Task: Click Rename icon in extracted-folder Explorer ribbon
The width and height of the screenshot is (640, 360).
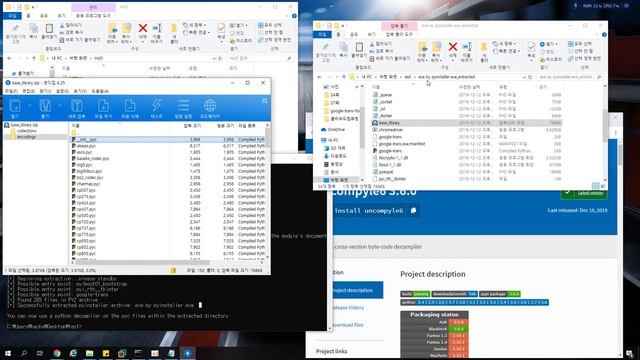Action: pyautogui.click(x=467, y=47)
